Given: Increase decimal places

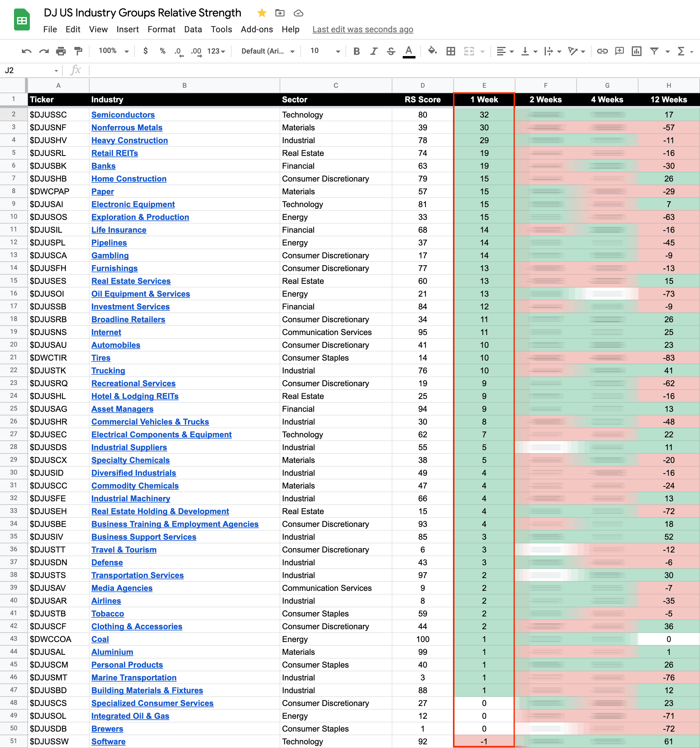Looking at the screenshot, I should tap(196, 51).
